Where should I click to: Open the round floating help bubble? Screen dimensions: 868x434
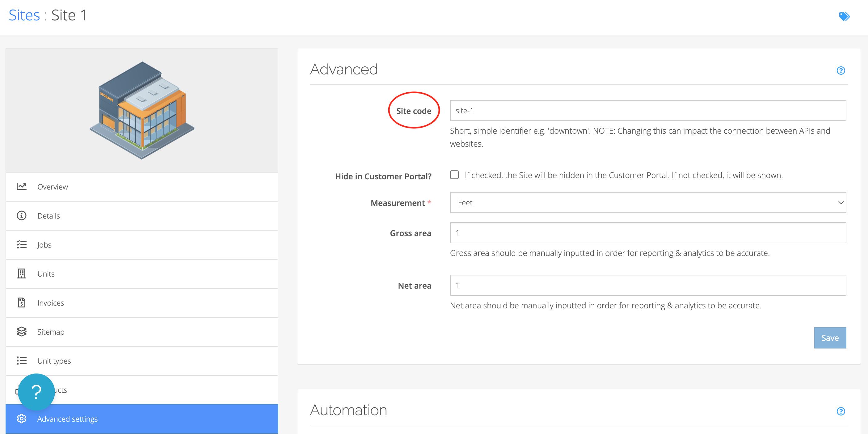coord(36,392)
